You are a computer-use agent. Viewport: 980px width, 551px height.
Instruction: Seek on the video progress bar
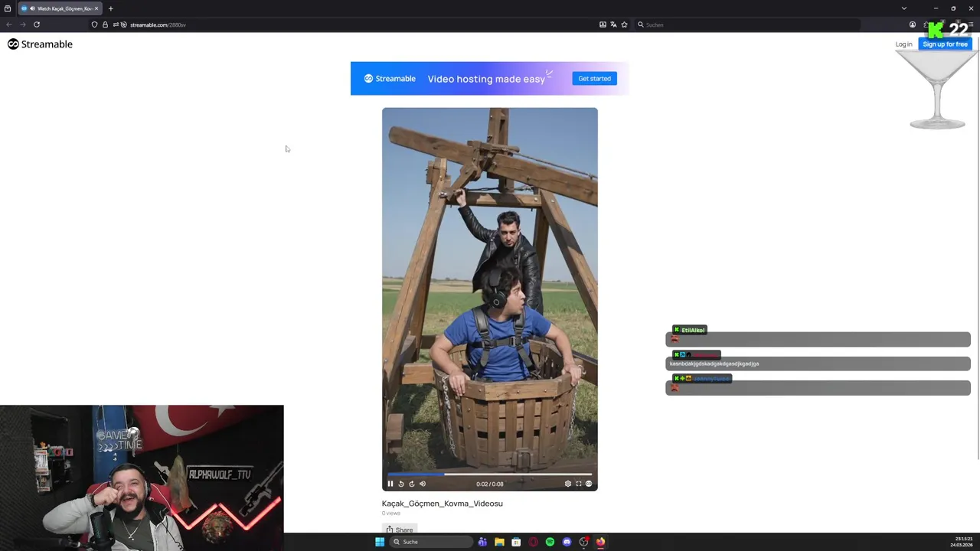490,474
